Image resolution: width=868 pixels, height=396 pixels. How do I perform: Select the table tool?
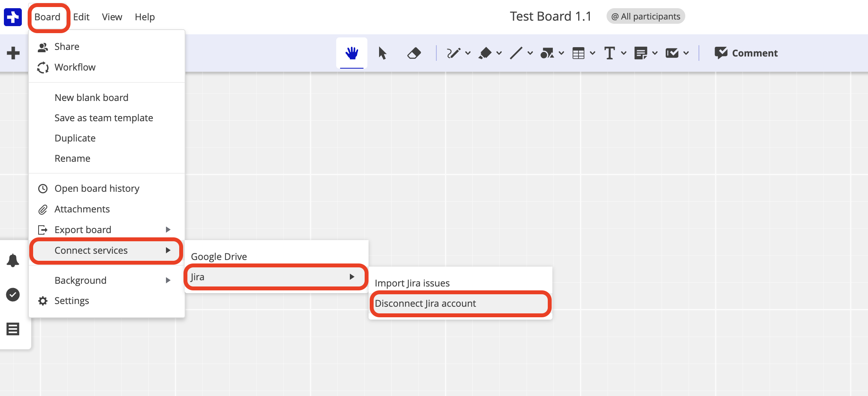pyautogui.click(x=579, y=53)
